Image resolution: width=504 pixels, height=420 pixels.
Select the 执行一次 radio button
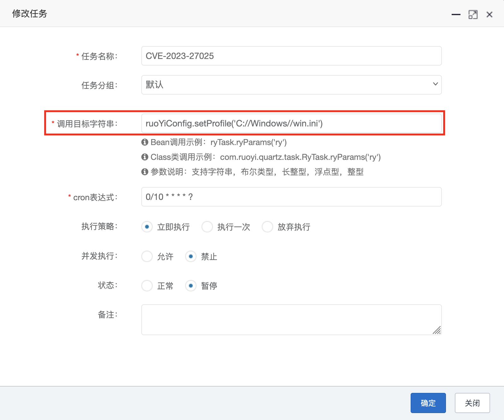[207, 227]
